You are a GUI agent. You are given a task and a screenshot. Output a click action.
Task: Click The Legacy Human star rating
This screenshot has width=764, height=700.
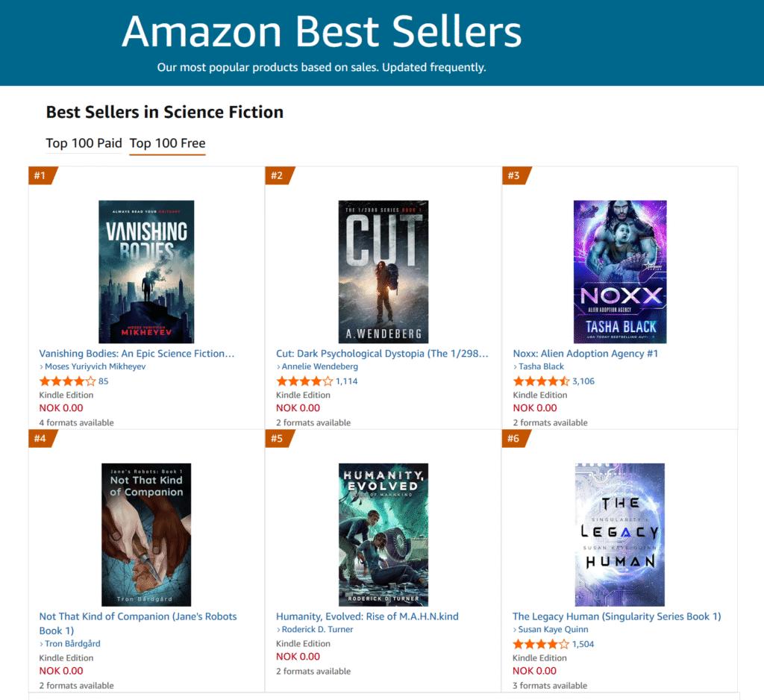click(x=541, y=644)
